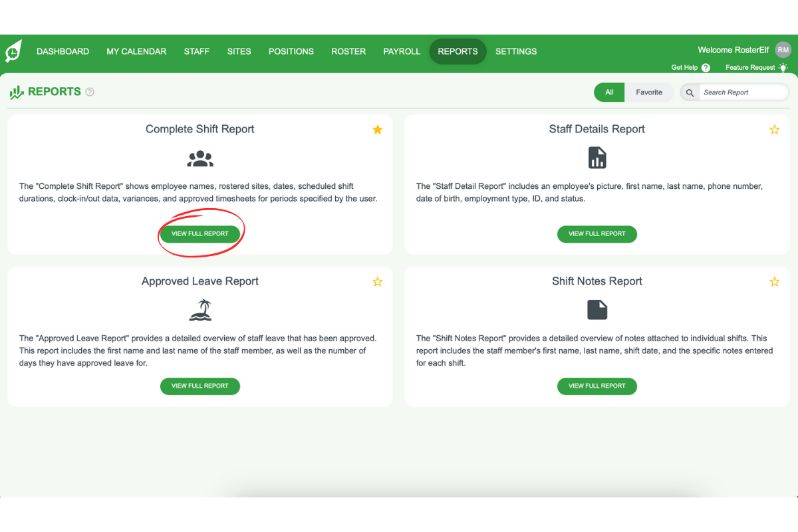Screen dimensions: 798x532
Task: Click the Reports chart icon beside heading
Action: pyautogui.click(x=17, y=92)
